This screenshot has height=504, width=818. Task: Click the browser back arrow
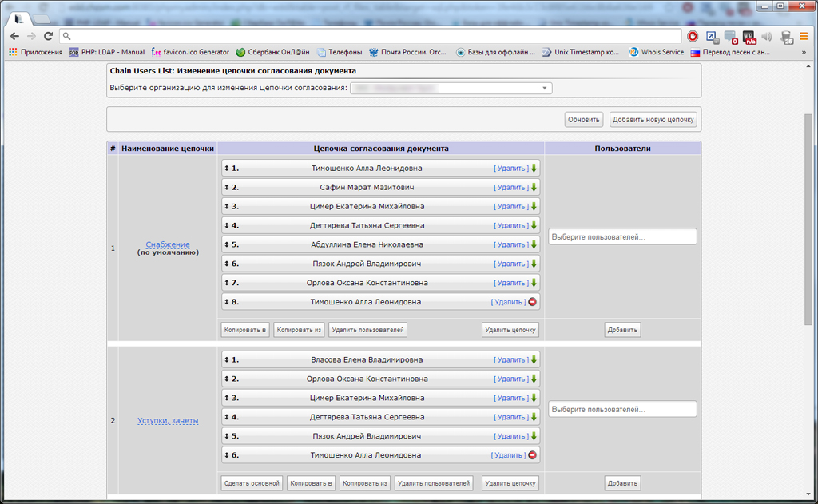tap(14, 36)
